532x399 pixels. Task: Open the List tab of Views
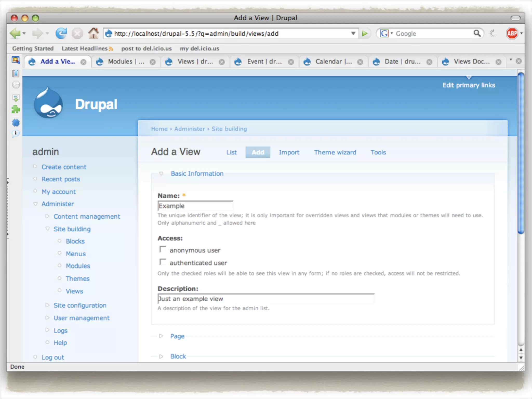click(x=231, y=152)
